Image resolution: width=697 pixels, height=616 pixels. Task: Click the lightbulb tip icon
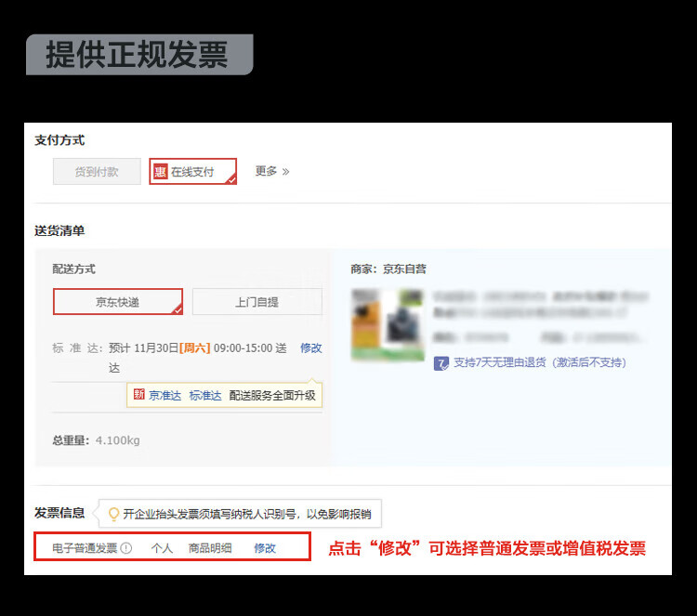point(113,514)
